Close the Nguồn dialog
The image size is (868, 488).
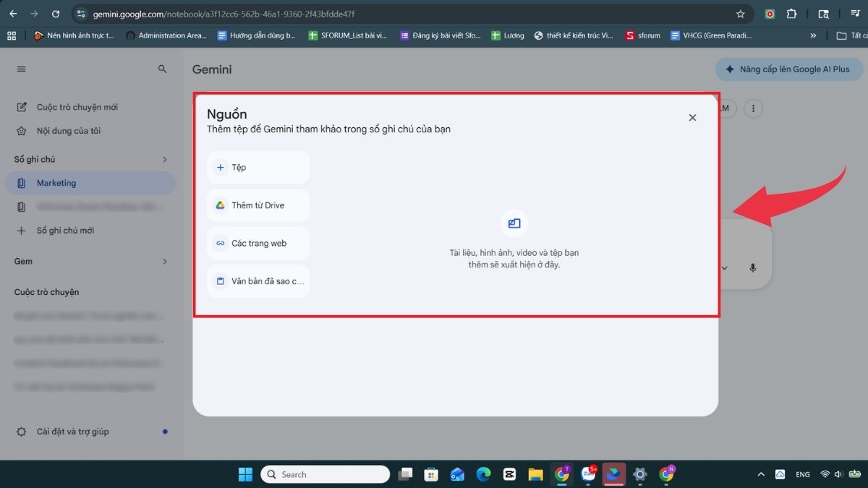(x=692, y=117)
